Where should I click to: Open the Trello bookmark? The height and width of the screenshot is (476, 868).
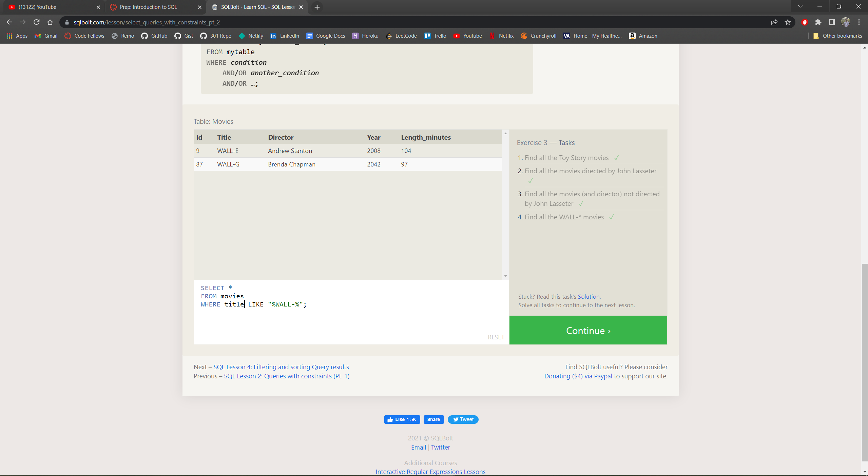pos(435,36)
